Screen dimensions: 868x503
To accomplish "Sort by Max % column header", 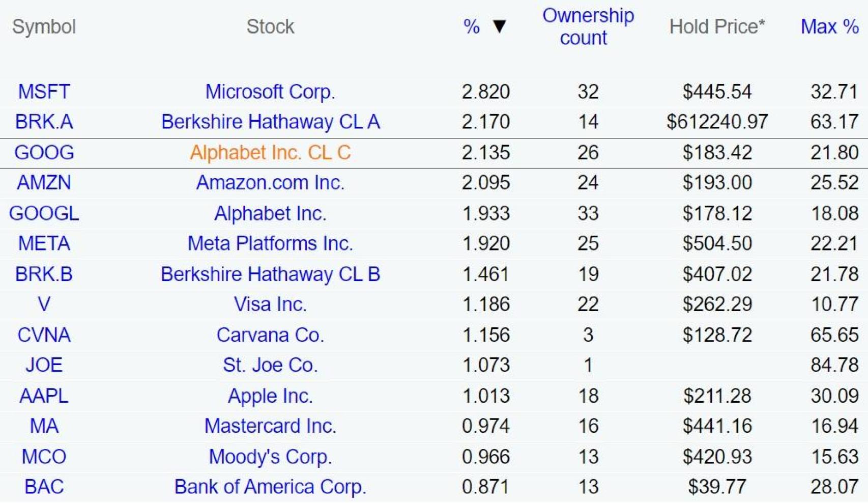I will [829, 26].
